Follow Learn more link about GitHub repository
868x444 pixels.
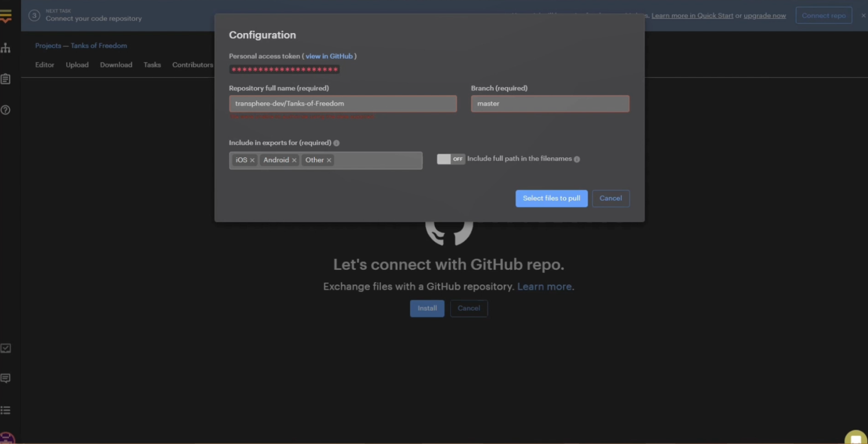(544, 287)
